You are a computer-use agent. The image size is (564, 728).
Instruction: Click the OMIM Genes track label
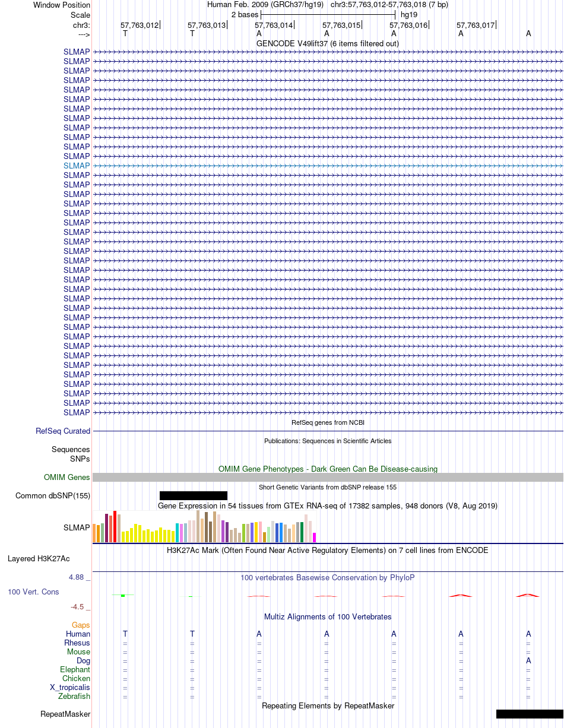click(x=67, y=478)
